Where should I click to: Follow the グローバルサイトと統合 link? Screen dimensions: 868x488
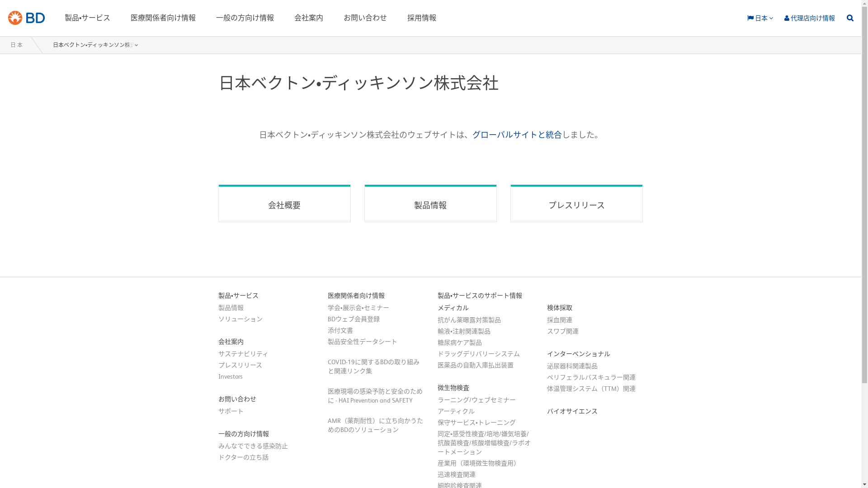517,135
